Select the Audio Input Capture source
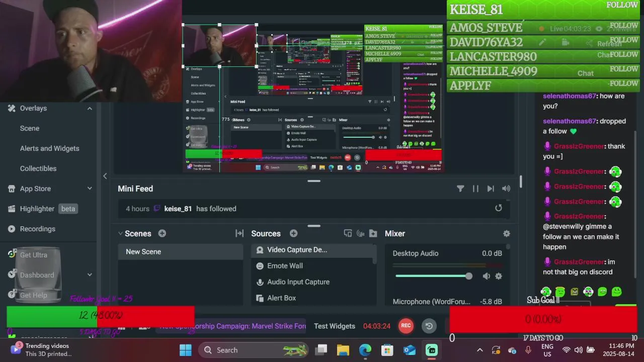This screenshot has width=644, height=362. tap(312, 282)
